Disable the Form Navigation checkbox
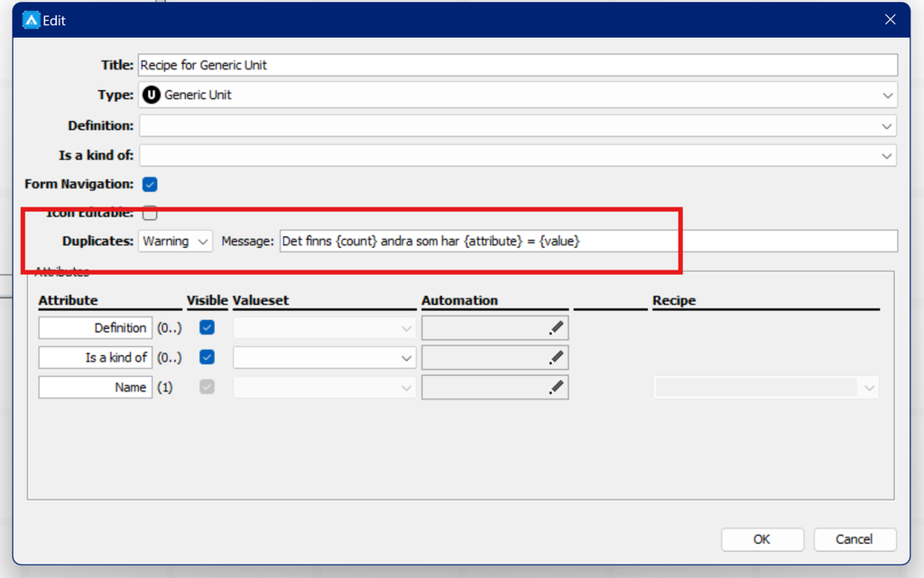The image size is (924, 578). (150, 184)
